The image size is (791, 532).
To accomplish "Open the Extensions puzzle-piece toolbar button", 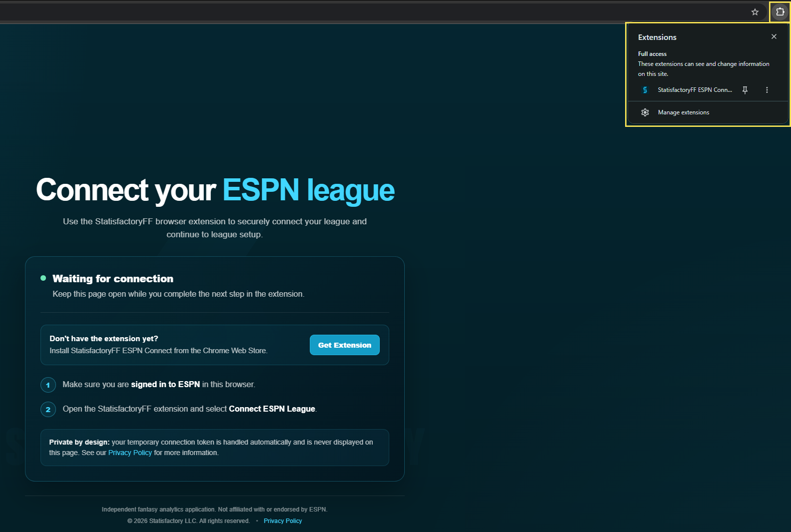I will (x=780, y=11).
